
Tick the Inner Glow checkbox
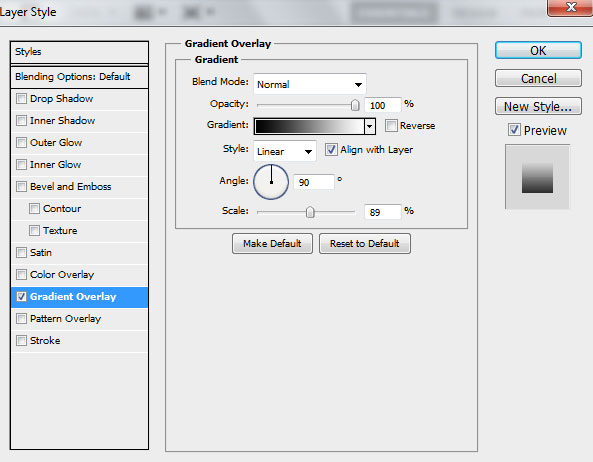coord(22,164)
